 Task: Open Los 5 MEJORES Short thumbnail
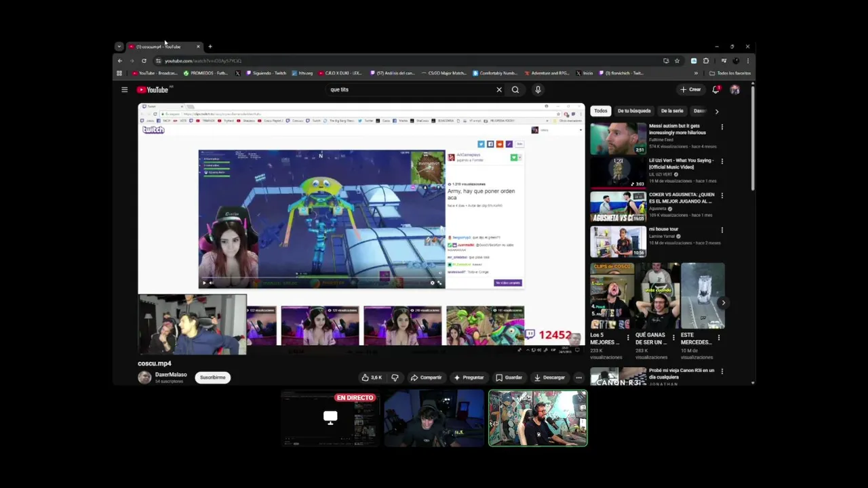612,296
